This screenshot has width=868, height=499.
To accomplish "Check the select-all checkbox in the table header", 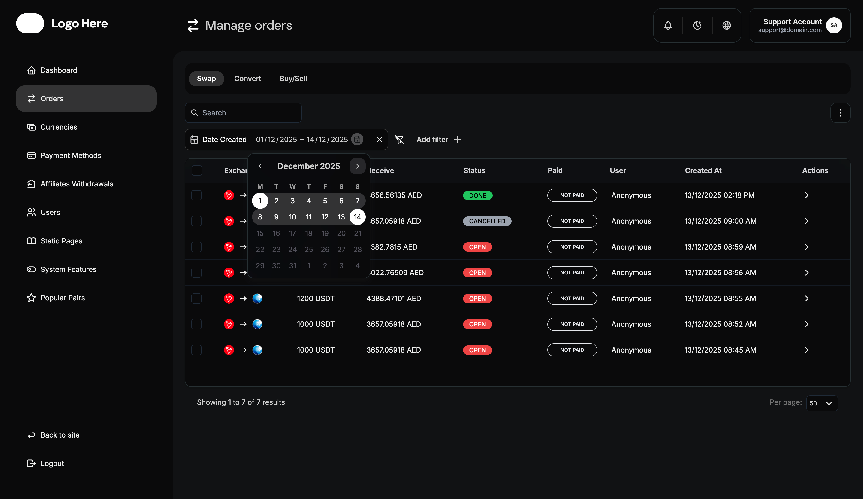I will click(196, 170).
